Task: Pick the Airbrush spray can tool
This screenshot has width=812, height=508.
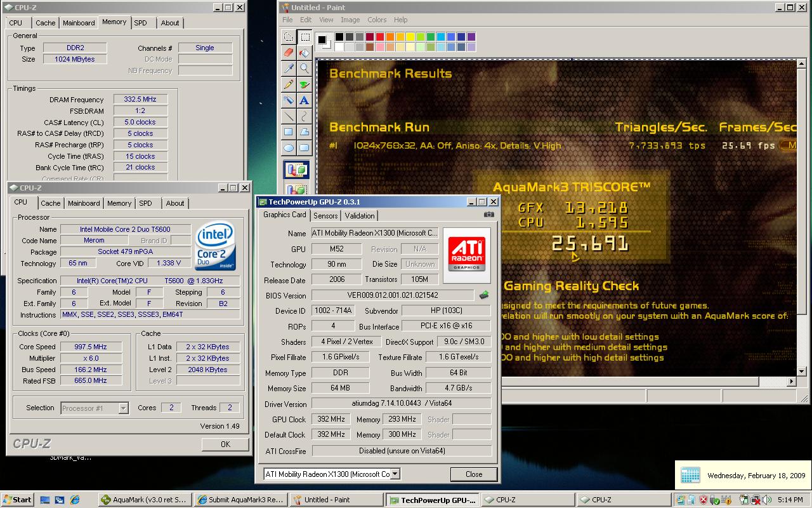Action: pos(289,100)
